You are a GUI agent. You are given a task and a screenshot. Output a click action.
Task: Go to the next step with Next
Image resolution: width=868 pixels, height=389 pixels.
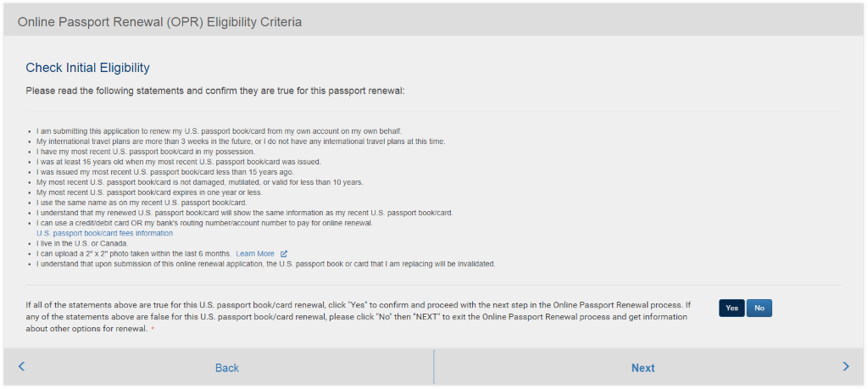[643, 368]
